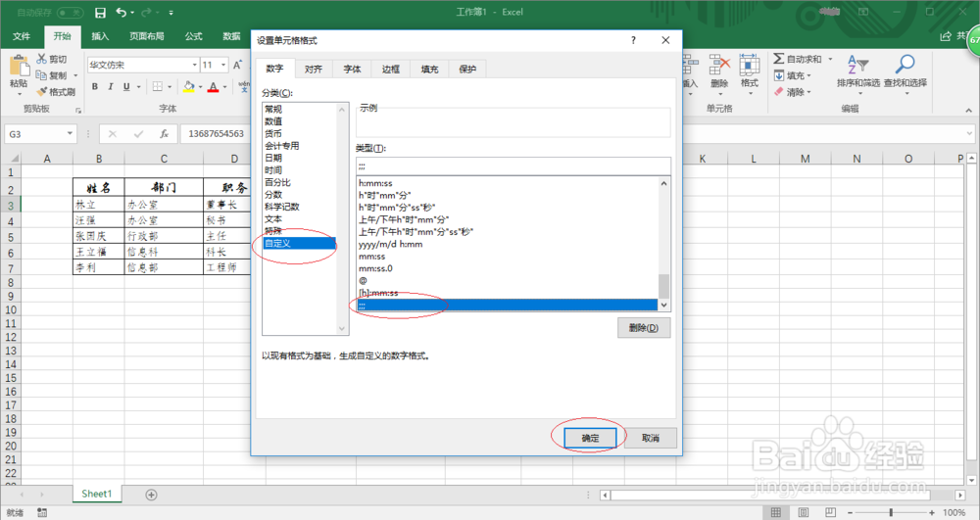Switch to the 边框 tab in the dialog
This screenshot has height=520, width=980.
tap(391, 70)
